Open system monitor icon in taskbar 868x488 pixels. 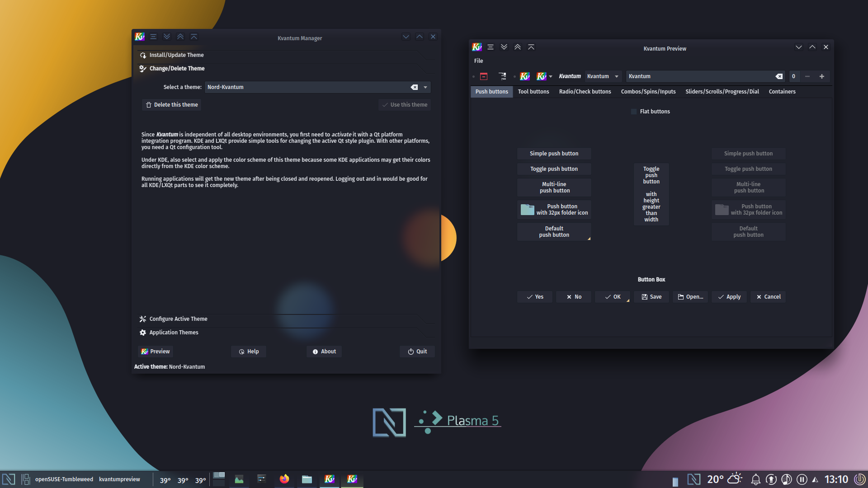pos(239,479)
